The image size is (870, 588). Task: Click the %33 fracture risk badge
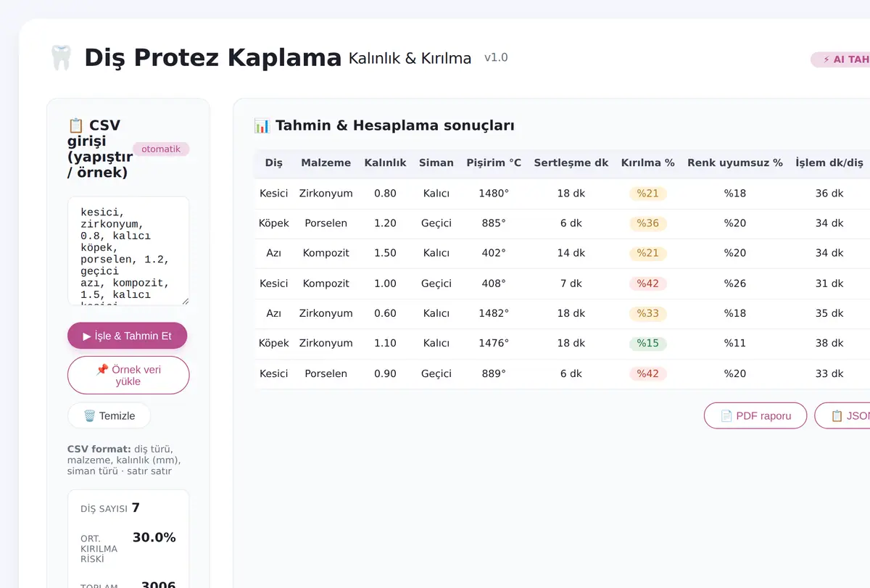(x=648, y=313)
